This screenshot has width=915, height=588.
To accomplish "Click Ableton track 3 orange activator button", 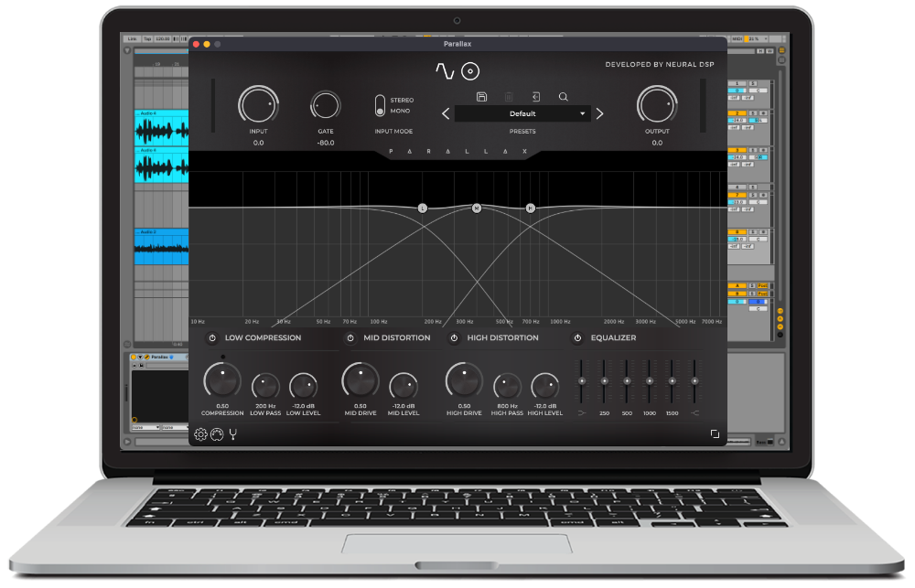I will 737,151.
